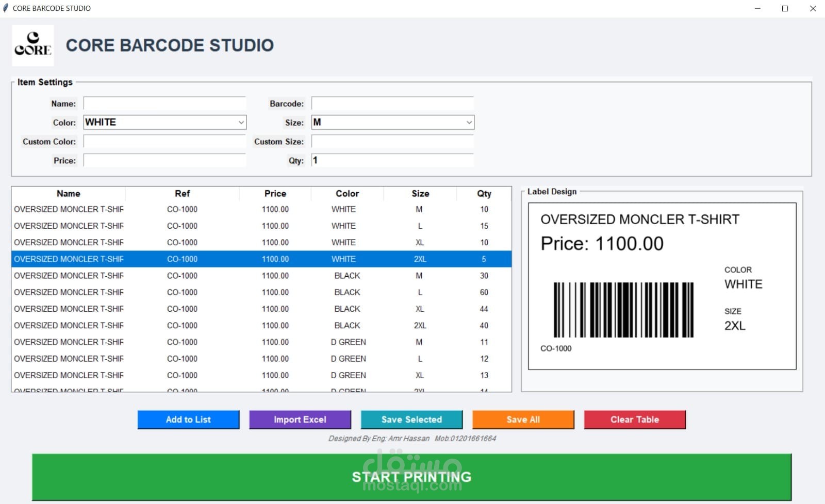
Task: Click quantity 12 in the table
Action: point(484,359)
